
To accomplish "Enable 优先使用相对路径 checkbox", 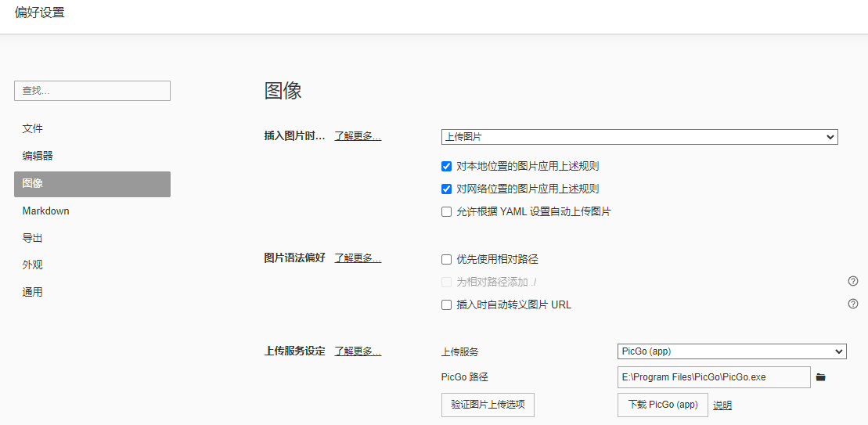I will point(446,259).
